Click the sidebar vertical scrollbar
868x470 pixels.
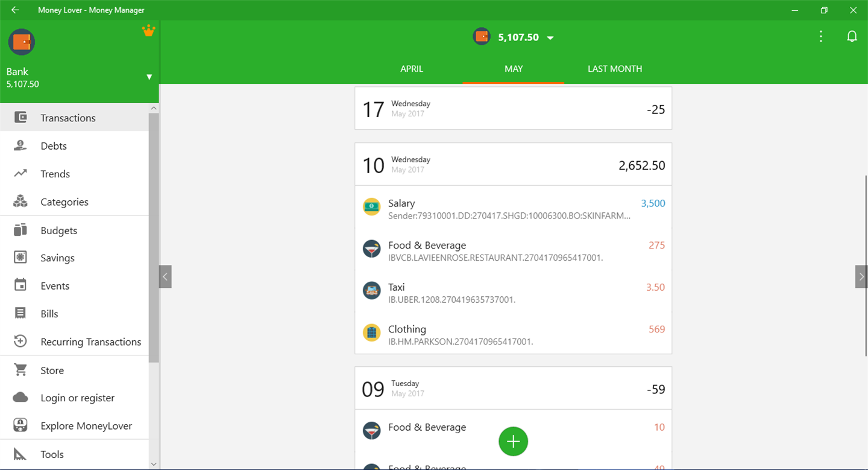tap(154, 238)
